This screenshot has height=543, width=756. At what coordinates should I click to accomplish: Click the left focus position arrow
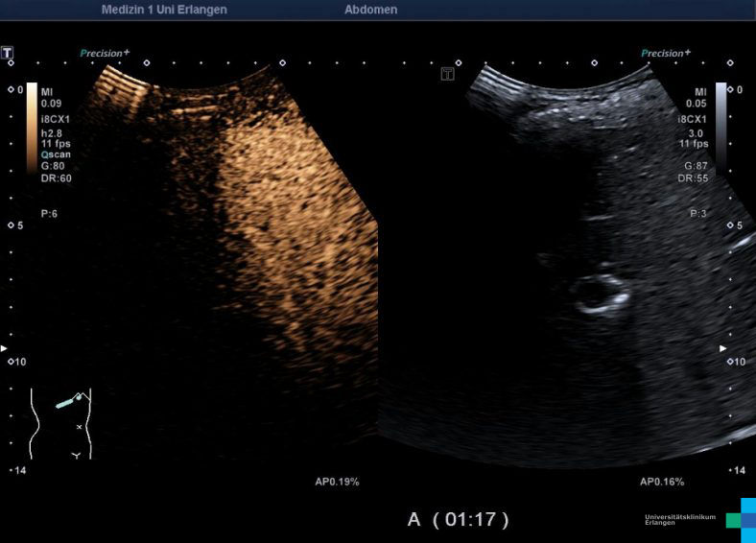click(x=4, y=347)
